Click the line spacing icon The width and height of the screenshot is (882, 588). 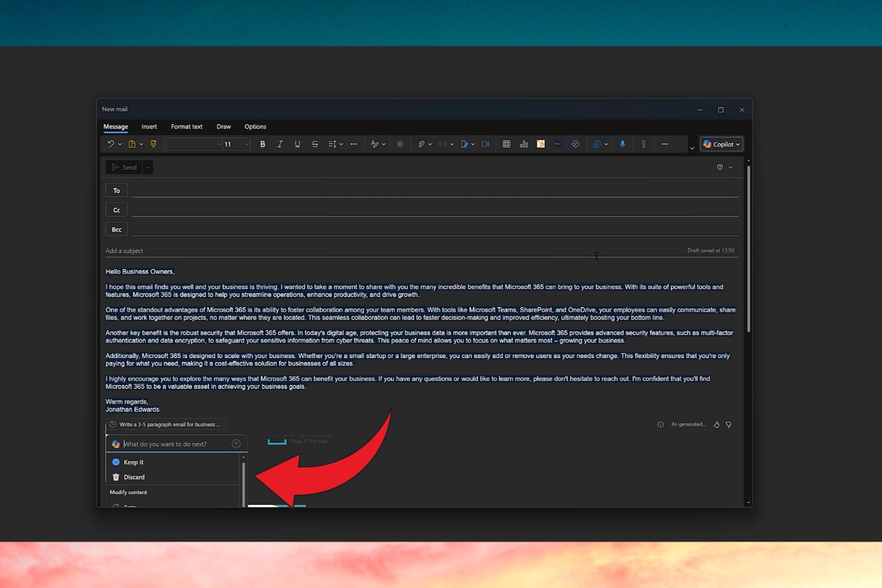(332, 144)
